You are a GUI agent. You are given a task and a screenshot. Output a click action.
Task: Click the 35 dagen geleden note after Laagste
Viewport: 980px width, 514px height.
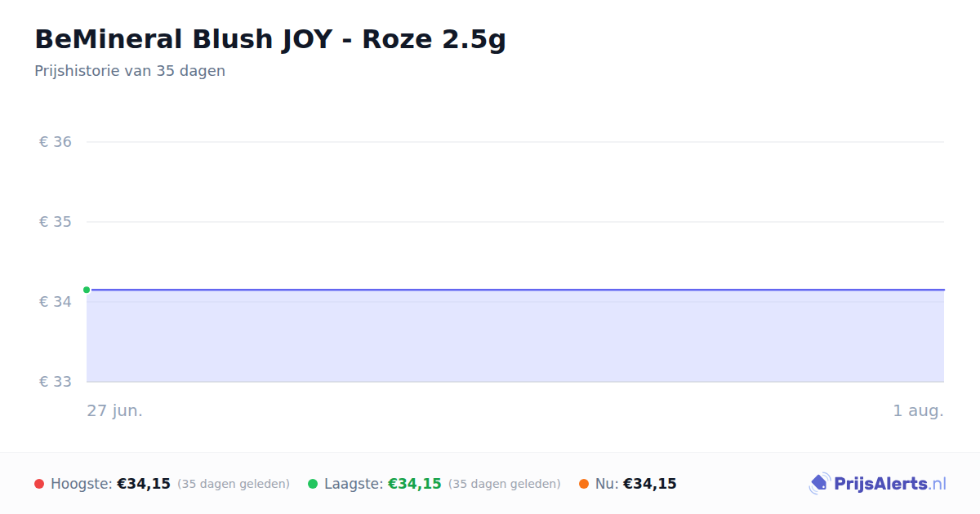click(505, 484)
